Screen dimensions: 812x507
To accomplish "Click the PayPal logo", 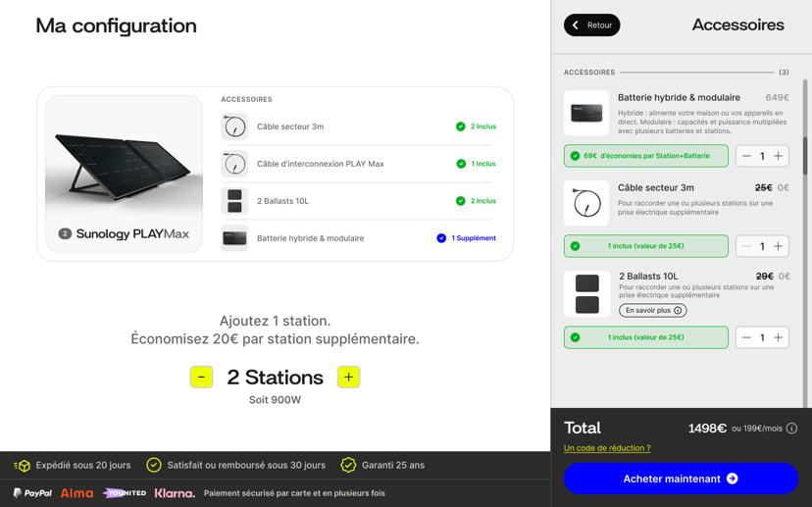I will pos(32,493).
